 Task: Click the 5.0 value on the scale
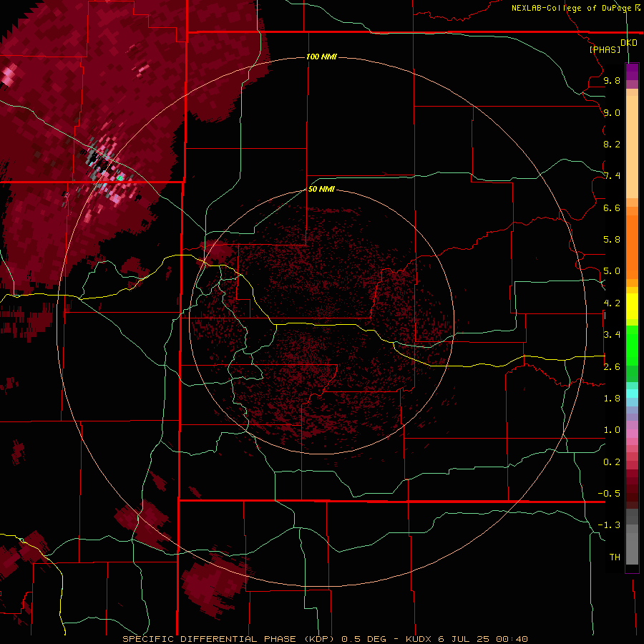click(612, 271)
